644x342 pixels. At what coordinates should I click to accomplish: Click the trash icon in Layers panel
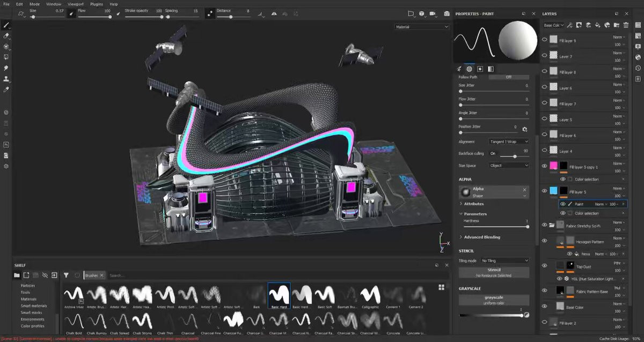click(626, 25)
